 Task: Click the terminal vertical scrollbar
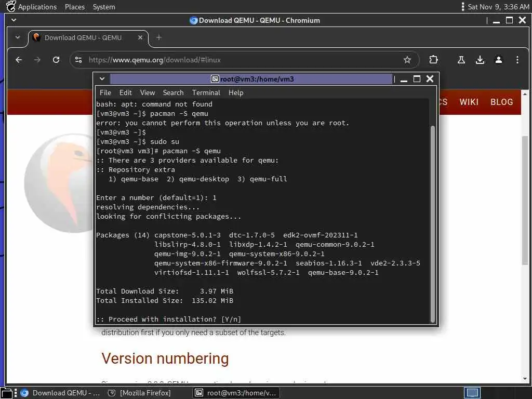click(433, 224)
